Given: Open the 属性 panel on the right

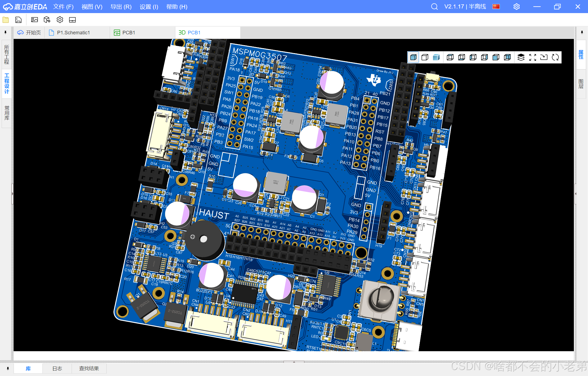Looking at the screenshot, I should coord(581,54).
